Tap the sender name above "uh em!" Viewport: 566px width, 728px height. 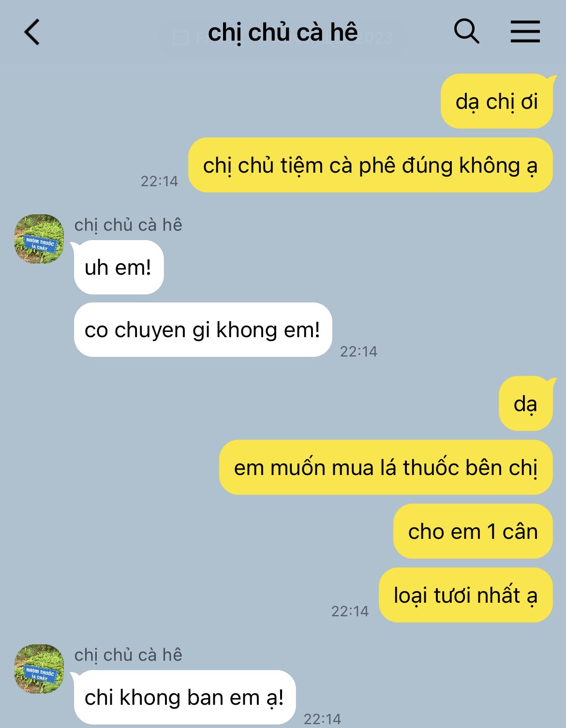point(128,225)
